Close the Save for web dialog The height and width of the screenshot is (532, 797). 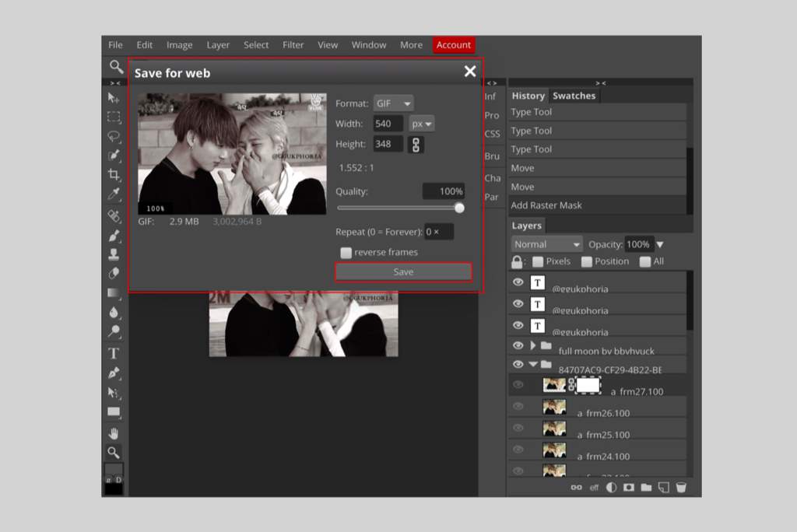click(x=470, y=72)
